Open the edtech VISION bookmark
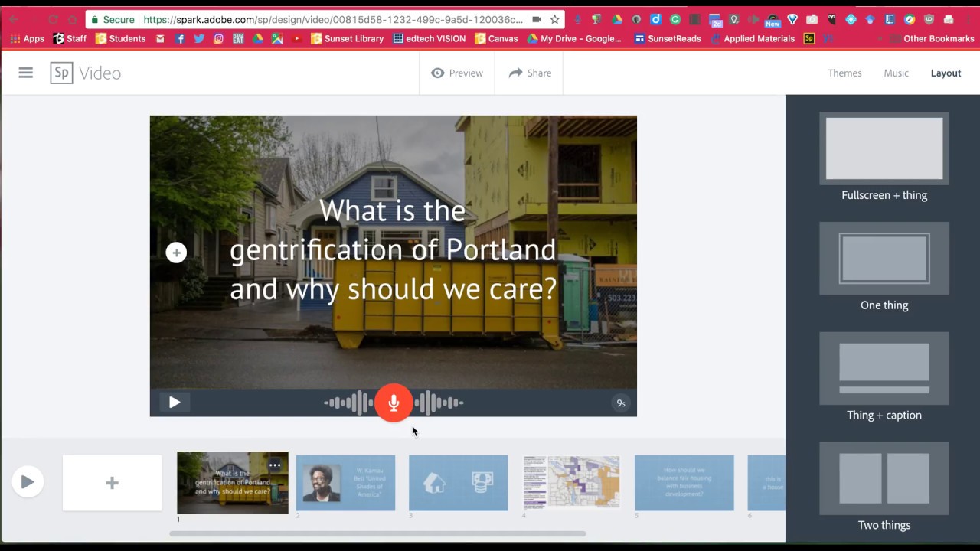This screenshot has width=980, height=551. [429, 38]
